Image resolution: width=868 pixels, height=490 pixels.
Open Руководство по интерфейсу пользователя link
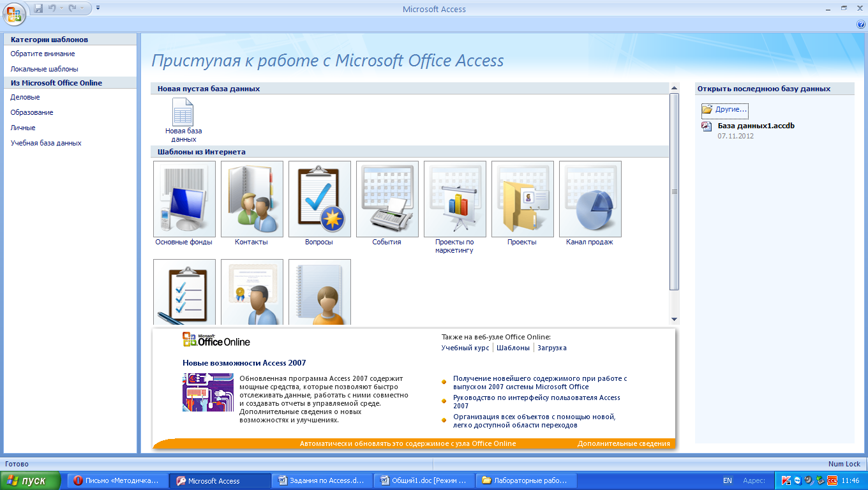pyautogui.click(x=537, y=401)
